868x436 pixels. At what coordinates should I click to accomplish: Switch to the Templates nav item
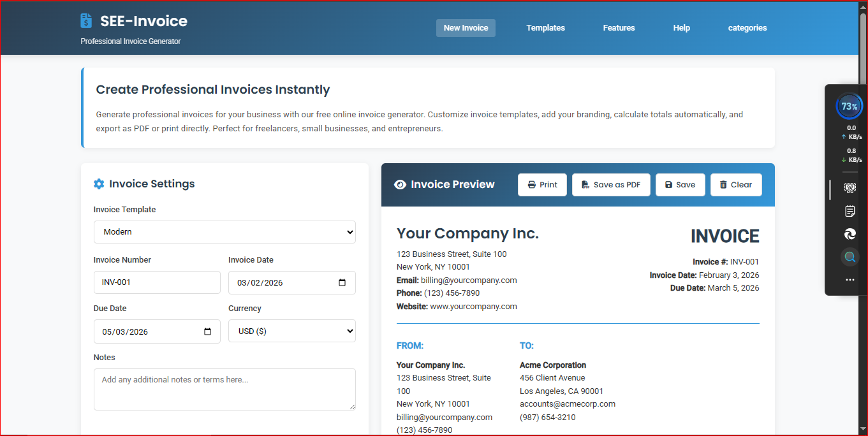[545, 28]
